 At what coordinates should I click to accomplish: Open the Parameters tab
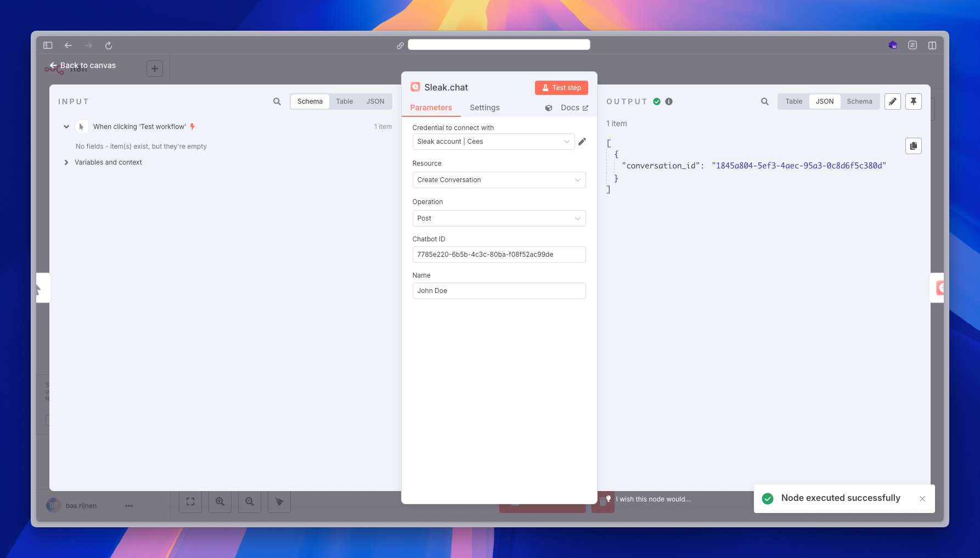pos(431,108)
